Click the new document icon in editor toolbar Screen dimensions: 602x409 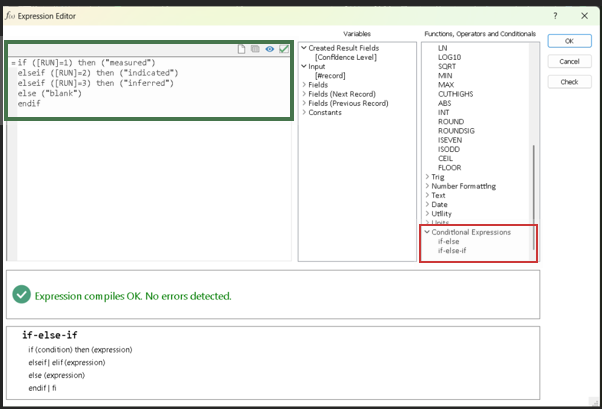coord(241,49)
